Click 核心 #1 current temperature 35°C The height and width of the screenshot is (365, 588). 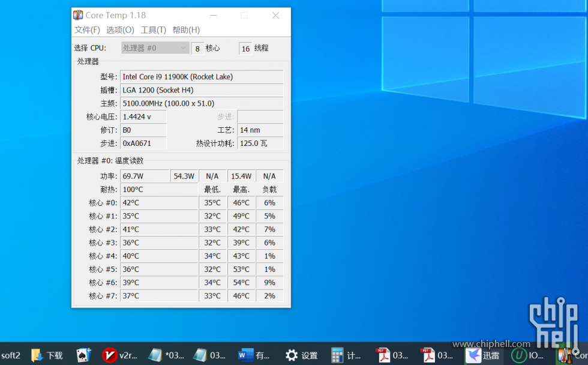159,216
